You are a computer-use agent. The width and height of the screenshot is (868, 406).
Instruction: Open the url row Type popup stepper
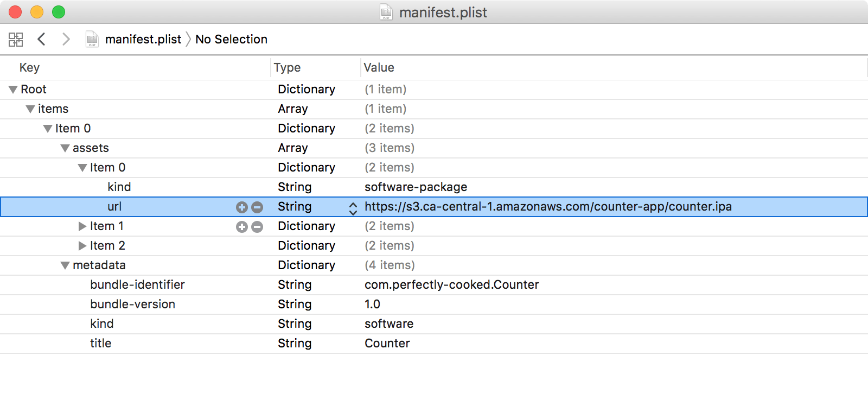pos(353,208)
